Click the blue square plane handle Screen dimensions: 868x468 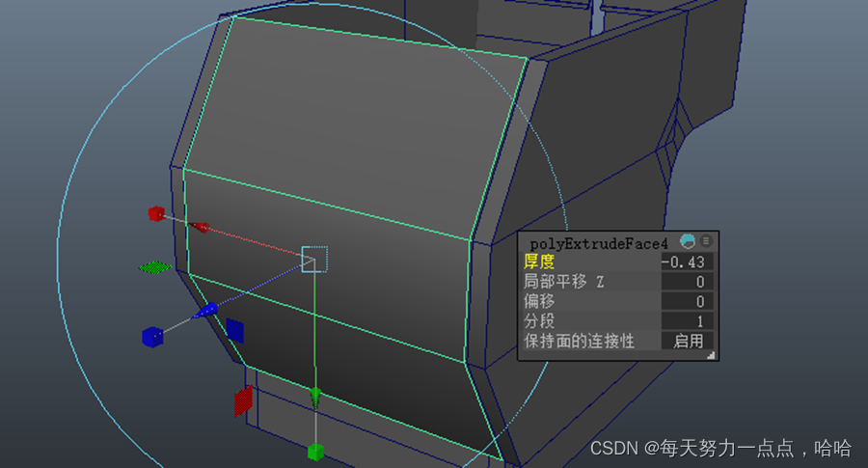234,331
